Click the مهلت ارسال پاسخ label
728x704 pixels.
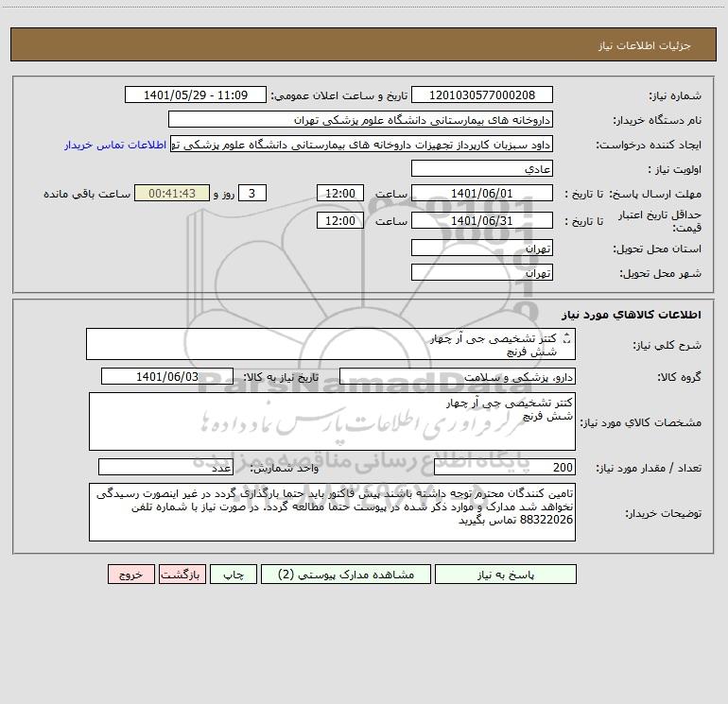[x=655, y=194]
